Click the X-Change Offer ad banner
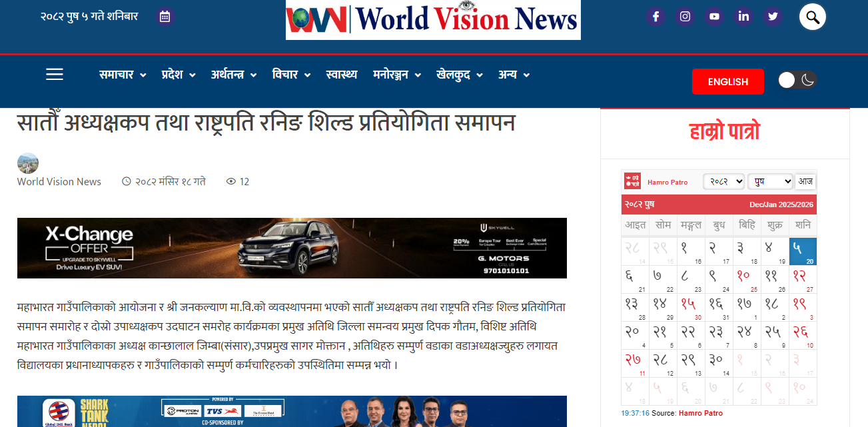Image resolution: width=868 pixels, height=427 pixels. coord(292,248)
